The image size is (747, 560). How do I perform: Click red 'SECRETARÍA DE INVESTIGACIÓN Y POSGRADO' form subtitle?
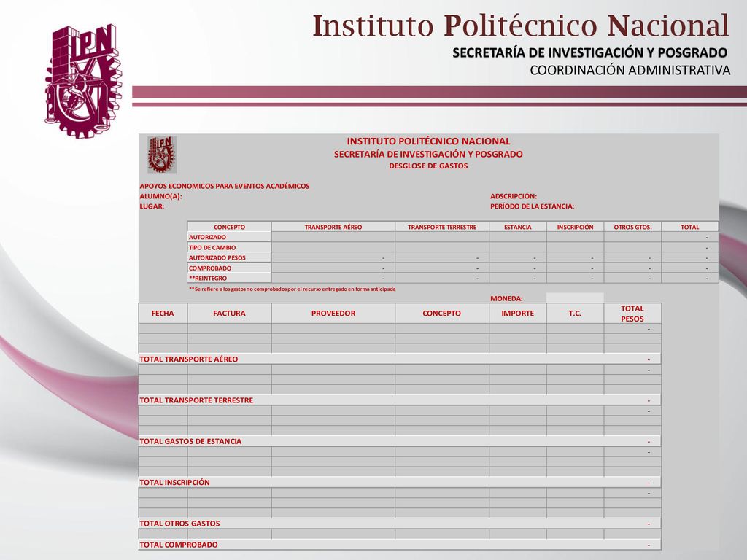tap(428, 155)
